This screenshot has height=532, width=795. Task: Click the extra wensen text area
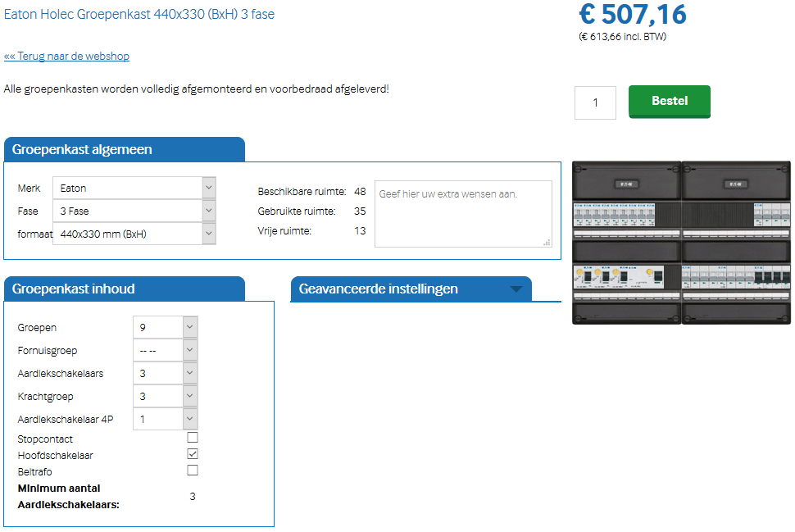(463, 213)
